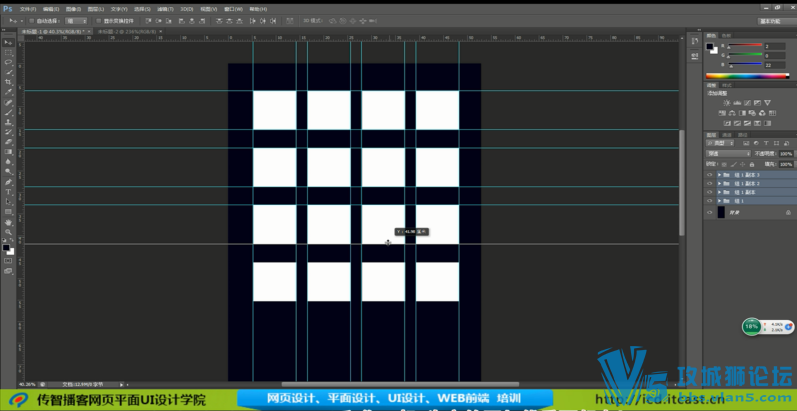
Task: Add Brightness/Contrast adjustment sun icon
Action: [x=727, y=103]
